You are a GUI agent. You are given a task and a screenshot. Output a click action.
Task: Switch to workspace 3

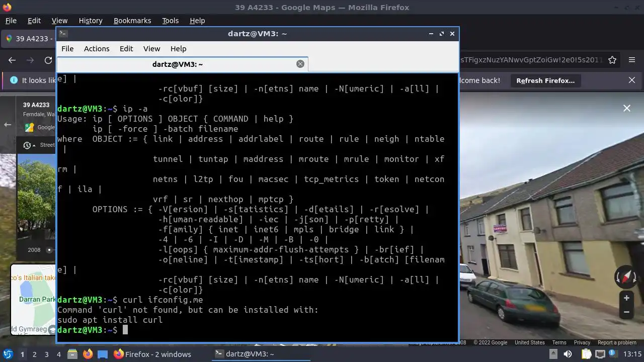coord(46,354)
